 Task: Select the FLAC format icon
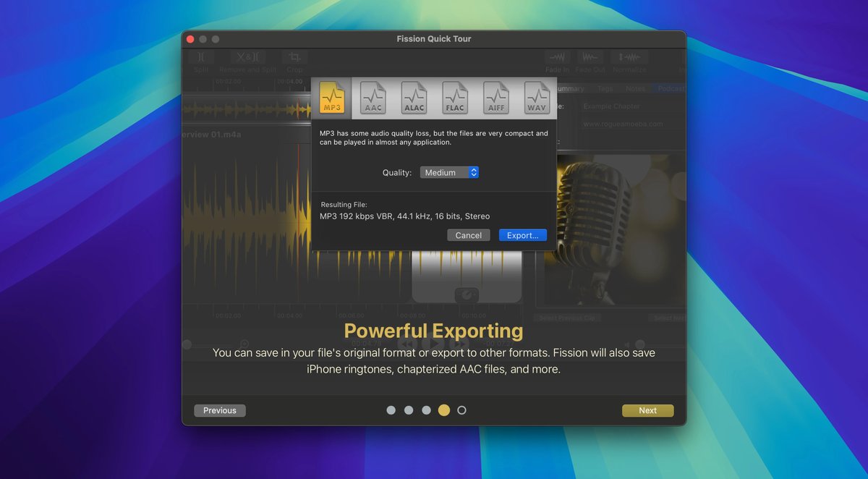click(x=455, y=98)
